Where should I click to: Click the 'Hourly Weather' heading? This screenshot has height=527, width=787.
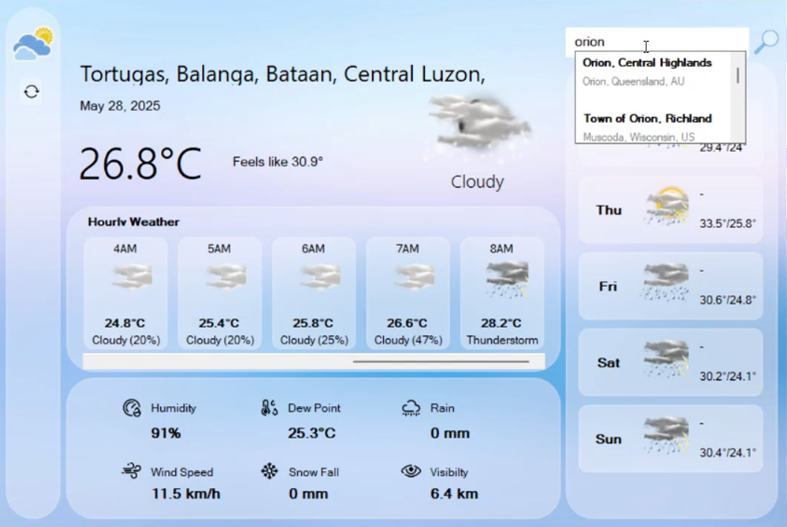(x=134, y=222)
